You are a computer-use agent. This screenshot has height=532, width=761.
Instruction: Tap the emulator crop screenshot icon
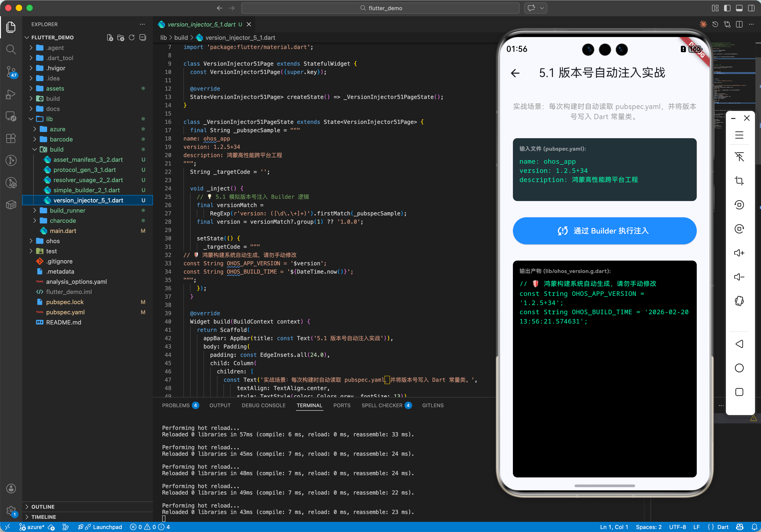(x=739, y=181)
